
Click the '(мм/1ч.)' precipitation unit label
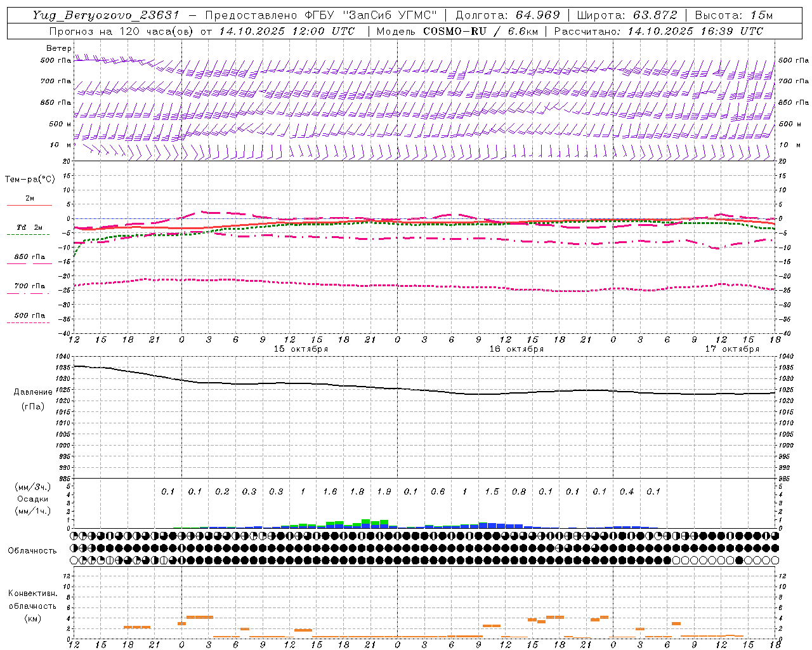(x=33, y=511)
